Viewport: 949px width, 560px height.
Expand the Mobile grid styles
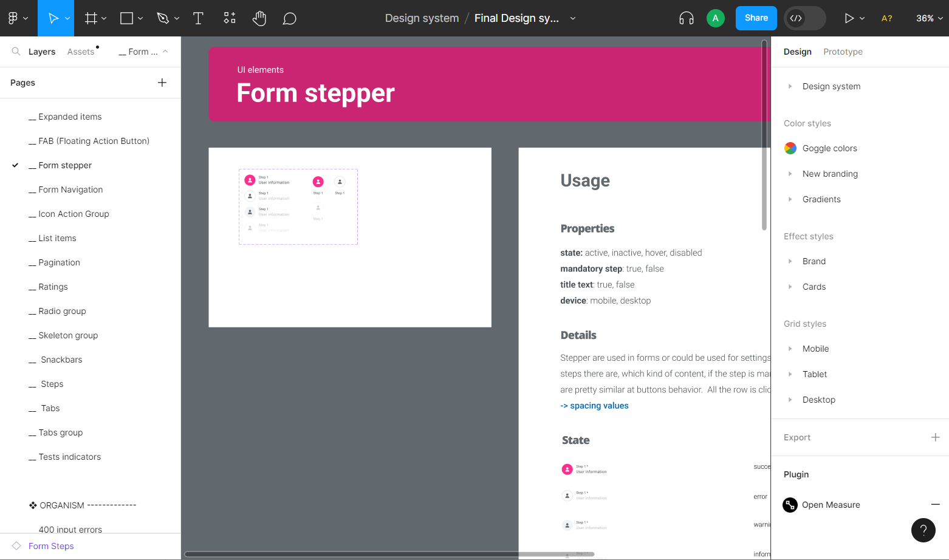(790, 349)
